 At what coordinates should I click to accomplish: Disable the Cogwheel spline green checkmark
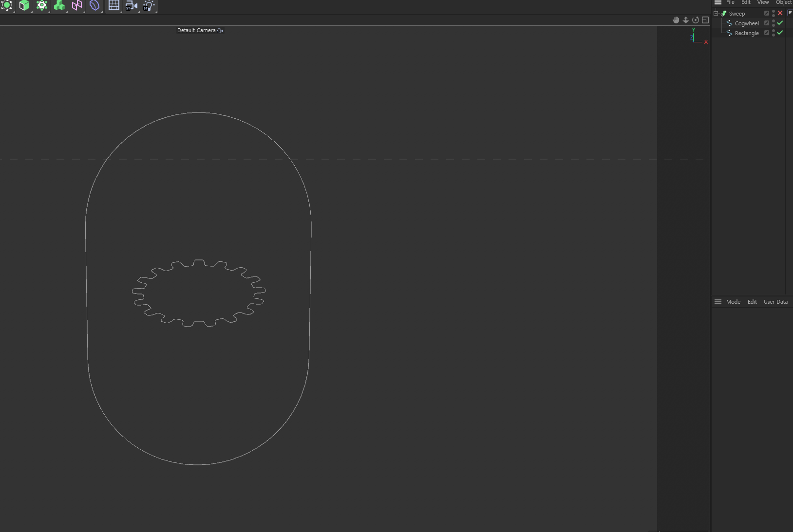pyautogui.click(x=780, y=23)
